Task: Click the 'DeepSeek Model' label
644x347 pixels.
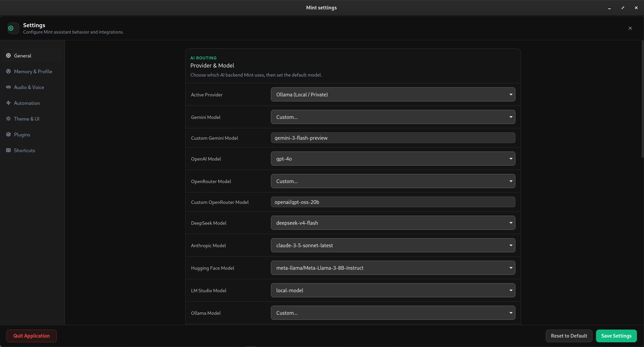Action: pos(209,223)
